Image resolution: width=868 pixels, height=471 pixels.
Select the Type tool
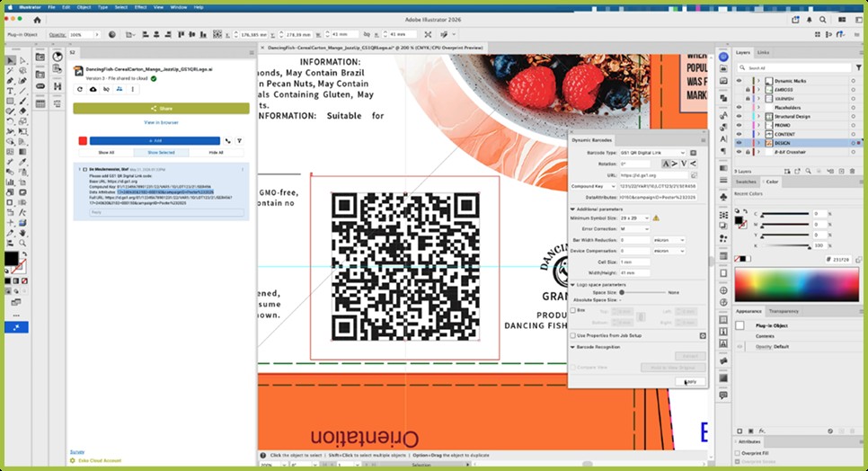click(11, 91)
